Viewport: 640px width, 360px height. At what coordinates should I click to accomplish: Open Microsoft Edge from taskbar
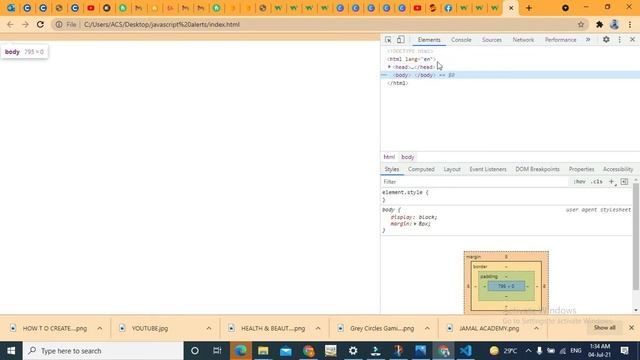[x=240, y=351]
